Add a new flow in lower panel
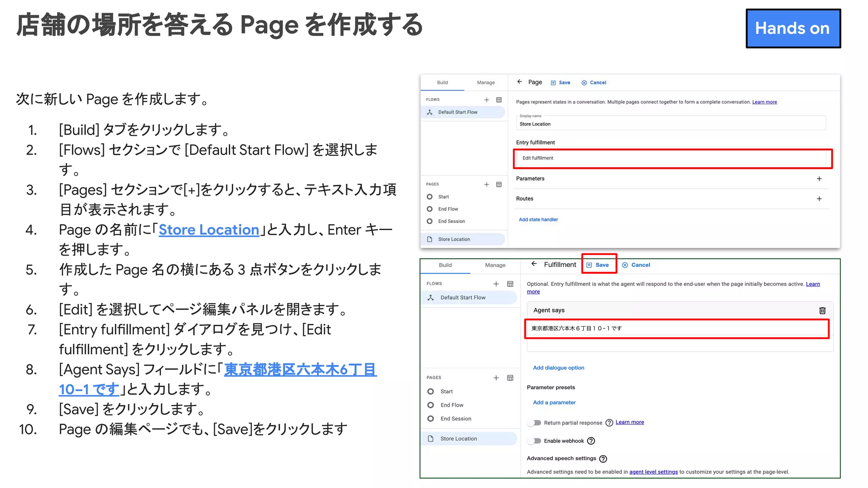The height and width of the screenshot is (488, 868). click(x=496, y=284)
